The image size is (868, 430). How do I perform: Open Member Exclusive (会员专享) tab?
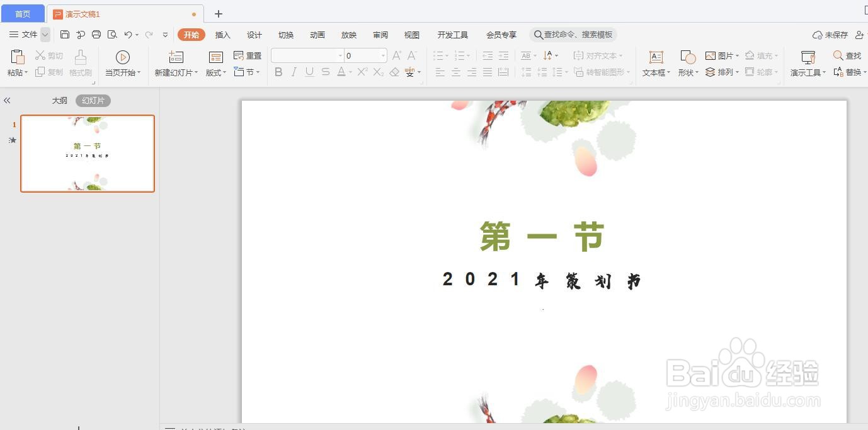click(501, 35)
